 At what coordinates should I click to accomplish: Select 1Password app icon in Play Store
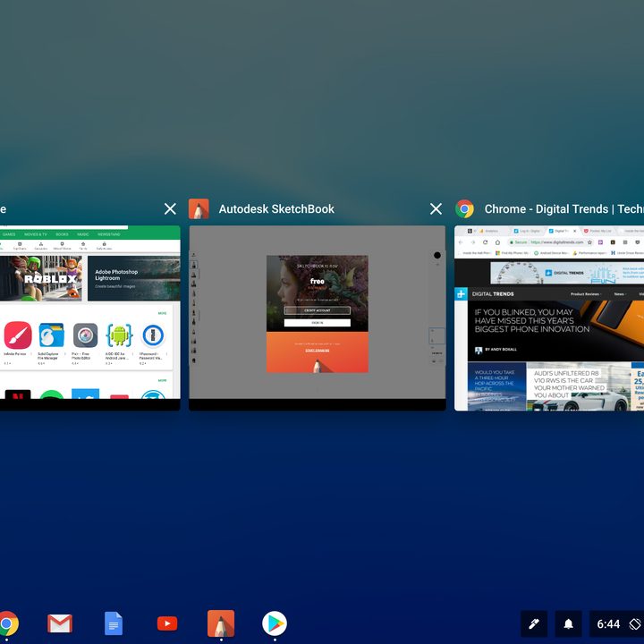pos(153,335)
